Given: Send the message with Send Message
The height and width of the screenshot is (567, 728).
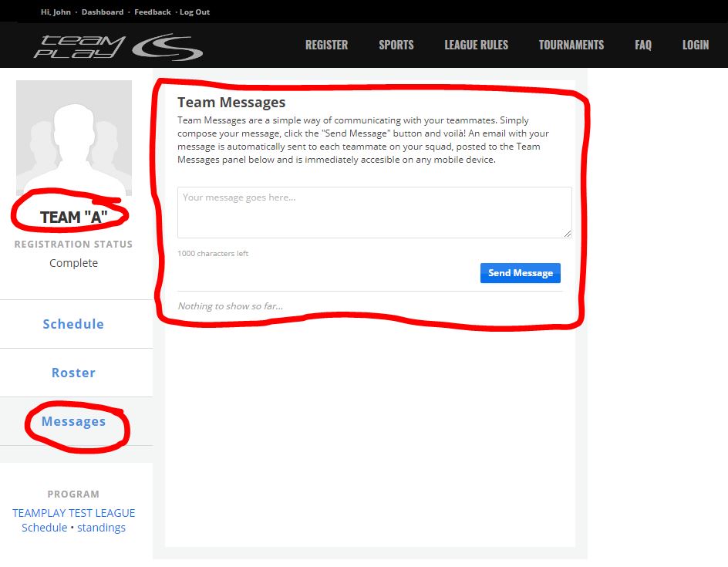Looking at the screenshot, I should [520, 273].
